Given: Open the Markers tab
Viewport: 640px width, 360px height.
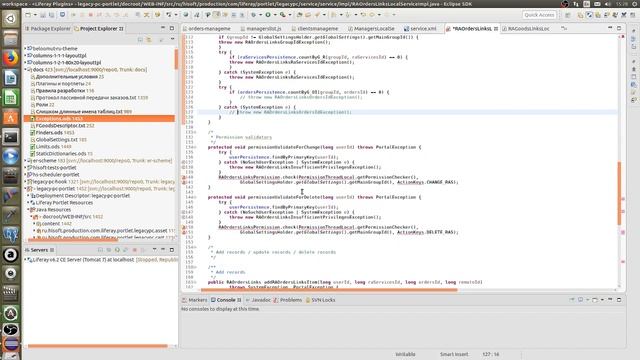Looking at the screenshot, I should click(x=195, y=300).
